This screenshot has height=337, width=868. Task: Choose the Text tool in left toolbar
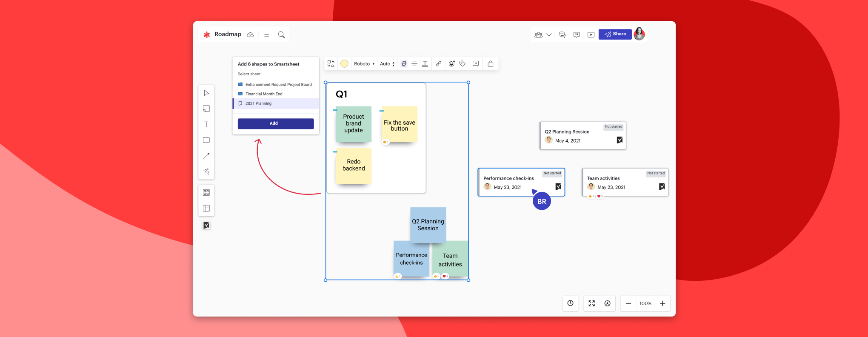click(206, 124)
